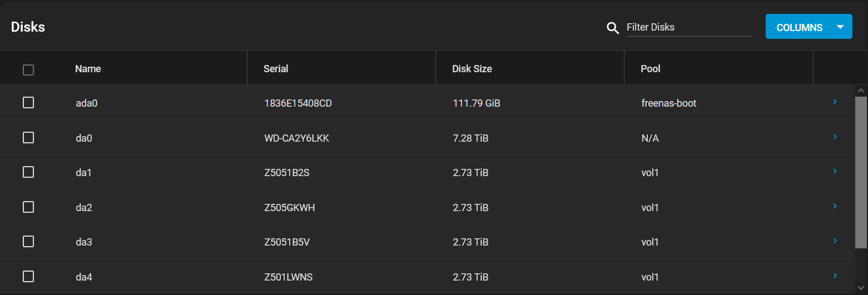Mark the da3 row checkbox
The height and width of the screenshot is (295, 868).
point(28,242)
